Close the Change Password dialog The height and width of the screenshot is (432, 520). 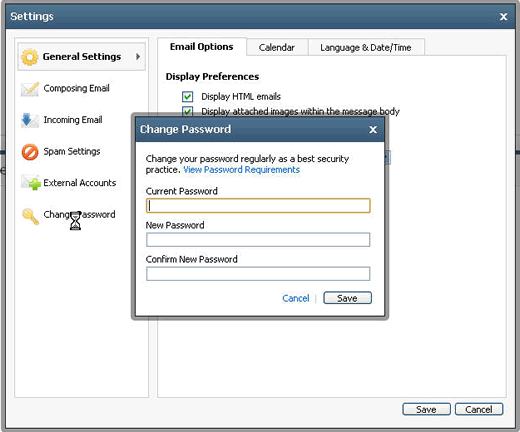[373, 130]
